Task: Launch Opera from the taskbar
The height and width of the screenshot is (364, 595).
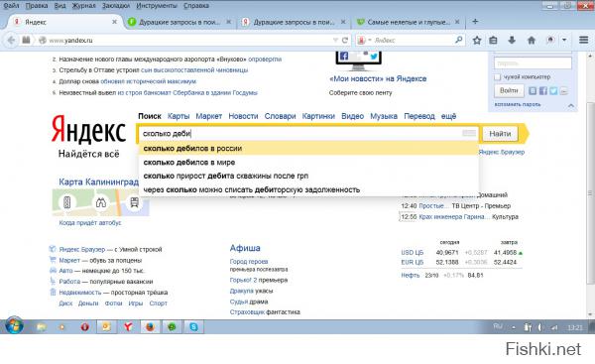Action: tap(84, 326)
